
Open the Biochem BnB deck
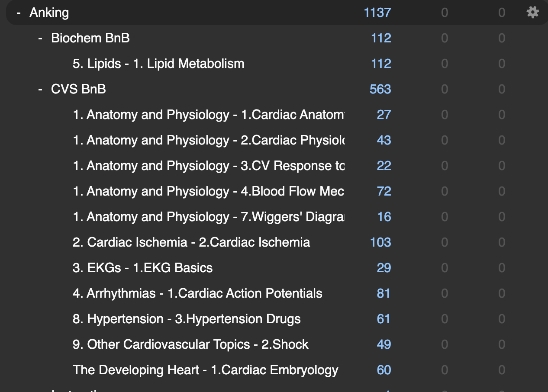(90, 38)
